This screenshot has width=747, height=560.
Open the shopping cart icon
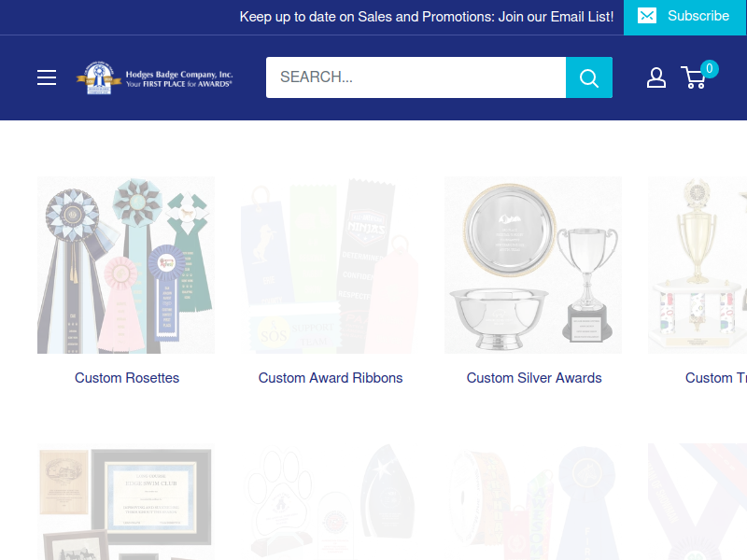(694, 77)
